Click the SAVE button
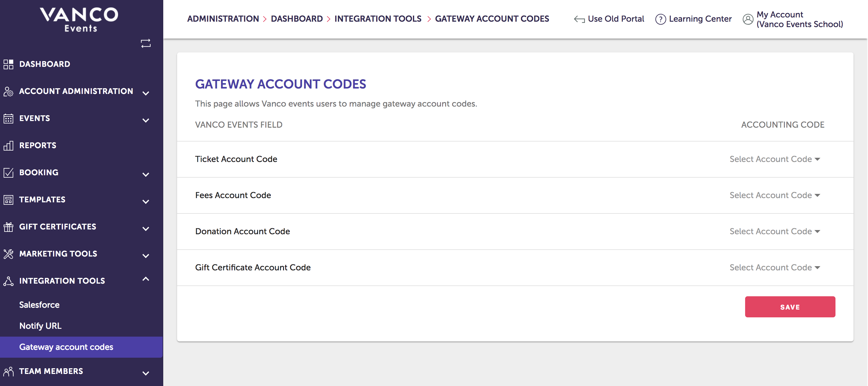This screenshot has height=386, width=868. 790,307
